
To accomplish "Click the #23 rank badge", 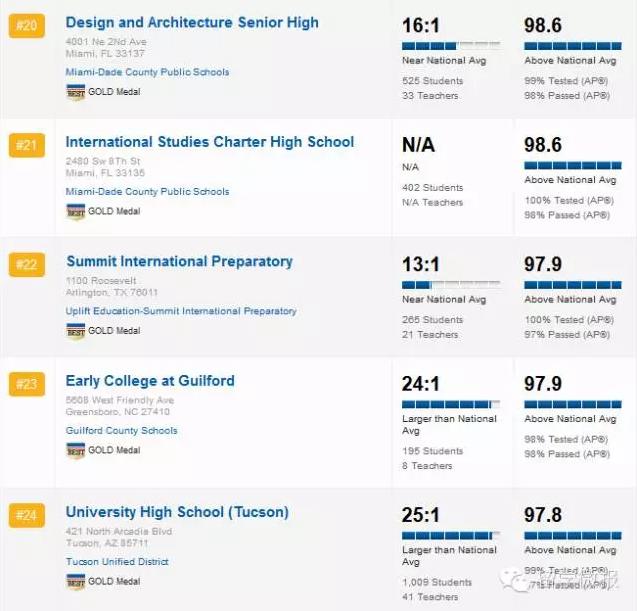I will (25, 384).
